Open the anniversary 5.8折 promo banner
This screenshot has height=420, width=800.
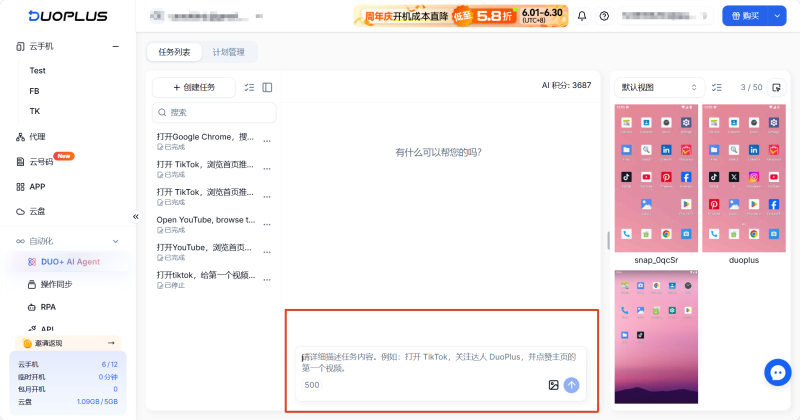461,16
